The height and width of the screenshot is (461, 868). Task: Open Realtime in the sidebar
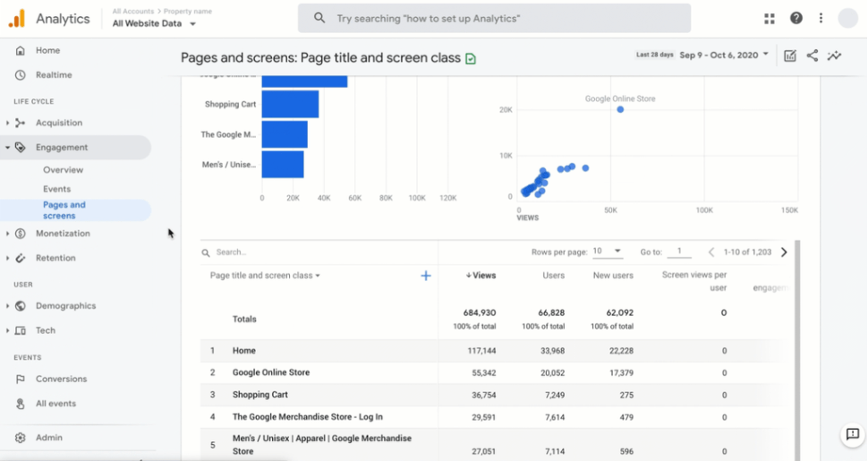pyautogui.click(x=54, y=75)
